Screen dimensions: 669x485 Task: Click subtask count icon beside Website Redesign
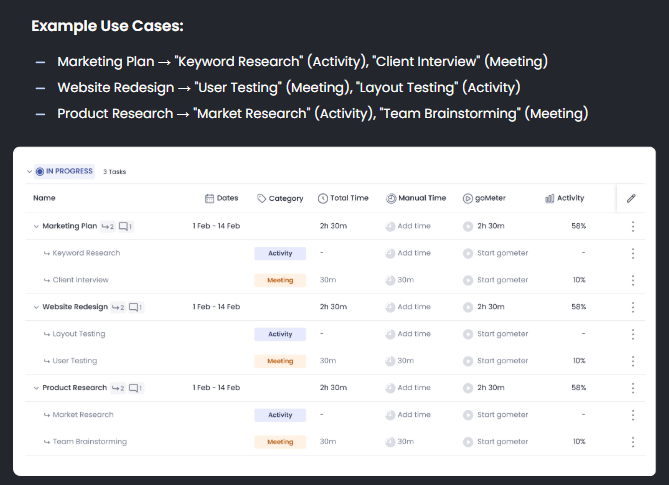coord(118,307)
